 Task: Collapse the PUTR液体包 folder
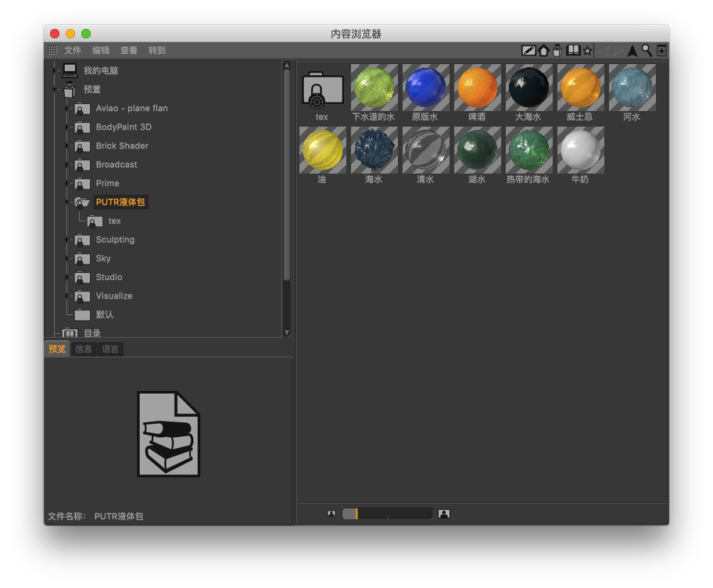[68, 203]
